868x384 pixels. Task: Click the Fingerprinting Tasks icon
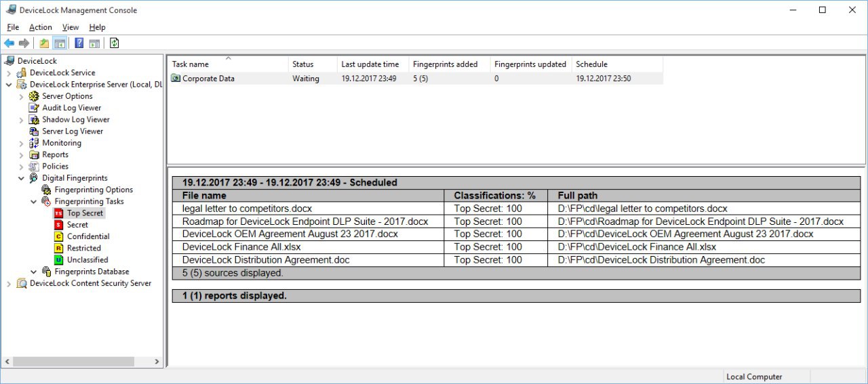tap(46, 201)
